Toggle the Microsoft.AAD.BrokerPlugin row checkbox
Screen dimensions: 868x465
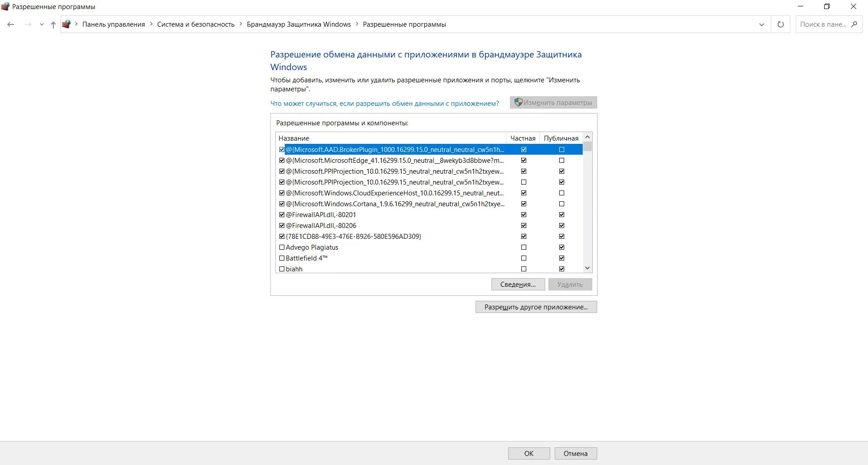pyautogui.click(x=282, y=150)
